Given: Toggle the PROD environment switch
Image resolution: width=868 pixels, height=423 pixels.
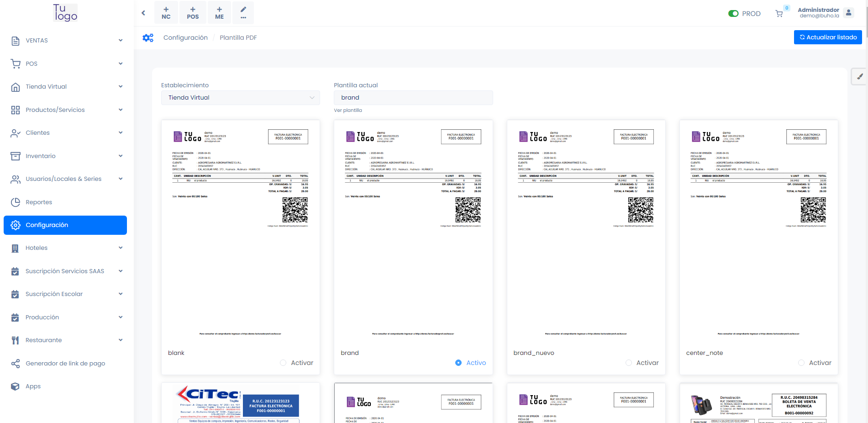Looking at the screenshot, I should coord(733,14).
